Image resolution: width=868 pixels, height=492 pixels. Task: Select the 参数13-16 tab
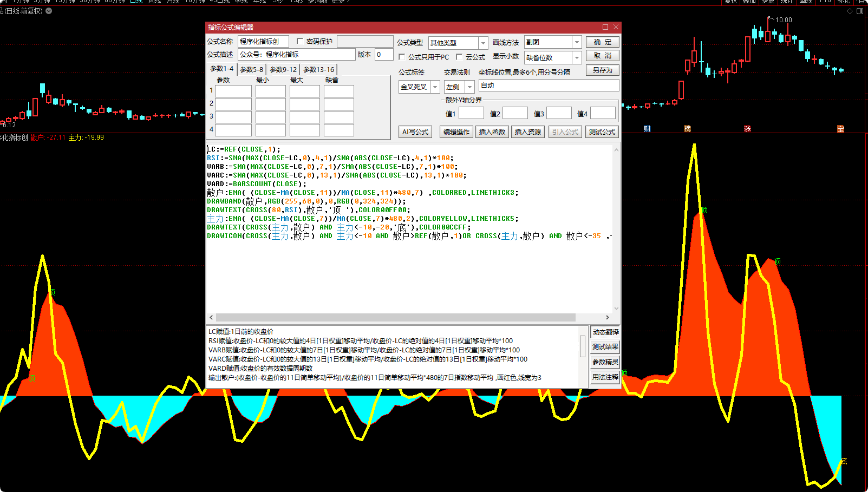pyautogui.click(x=318, y=69)
